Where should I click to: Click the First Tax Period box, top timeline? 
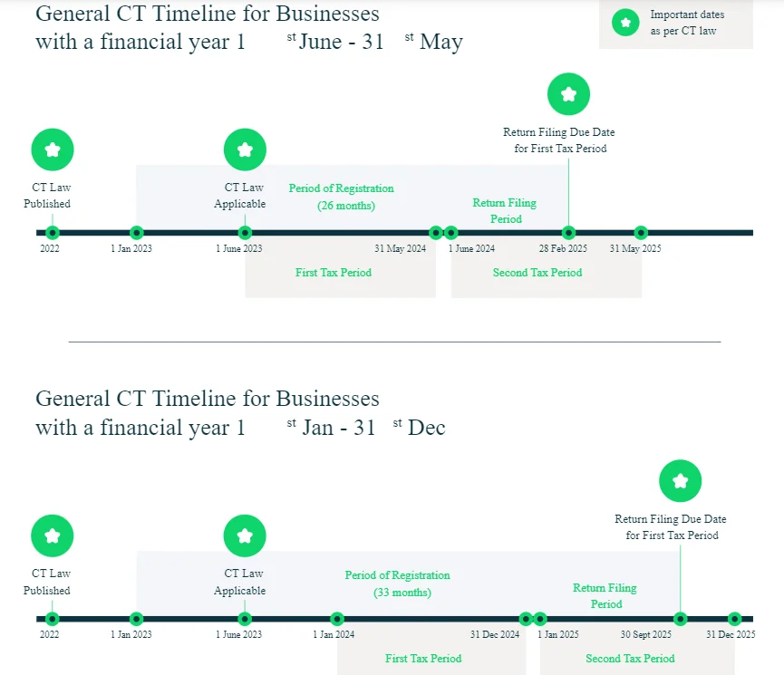click(341, 268)
